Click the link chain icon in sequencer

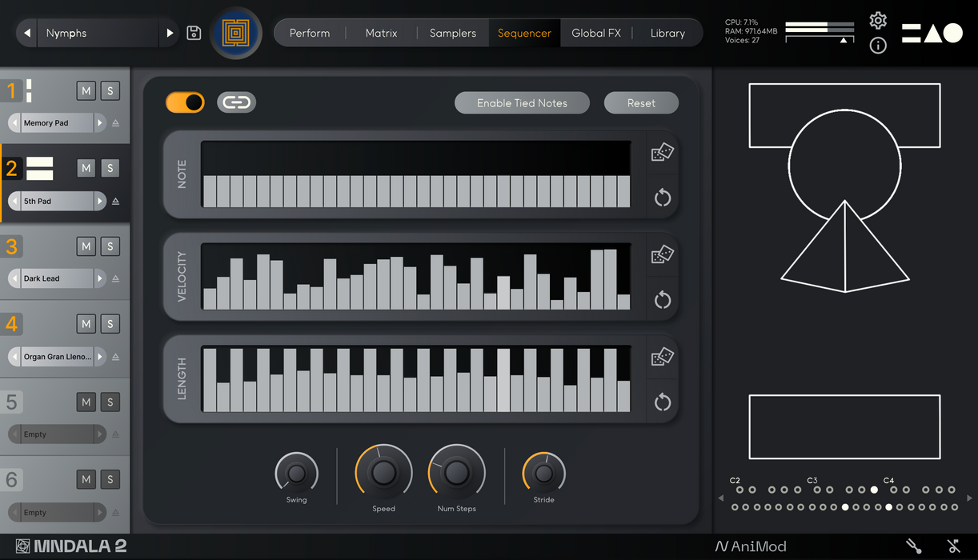point(236,102)
